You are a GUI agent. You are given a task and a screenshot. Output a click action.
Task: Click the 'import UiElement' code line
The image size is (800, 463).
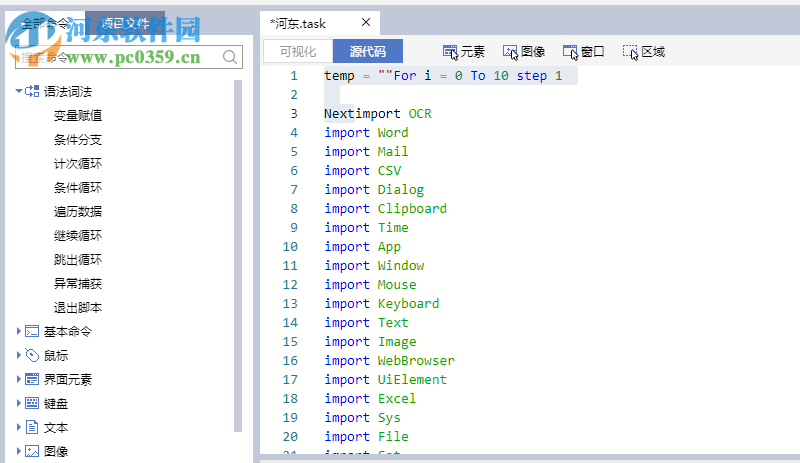coord(386,380)
